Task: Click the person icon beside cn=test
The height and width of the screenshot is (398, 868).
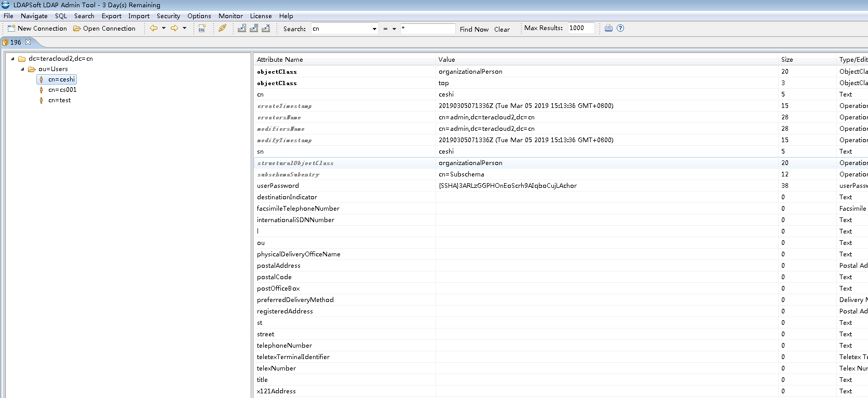Action: 42,100
